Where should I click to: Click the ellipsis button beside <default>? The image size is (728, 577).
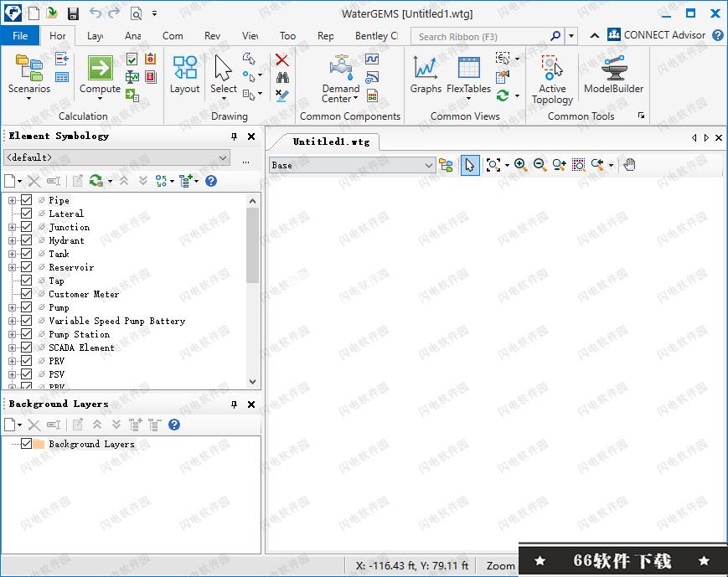coord(245,162)
